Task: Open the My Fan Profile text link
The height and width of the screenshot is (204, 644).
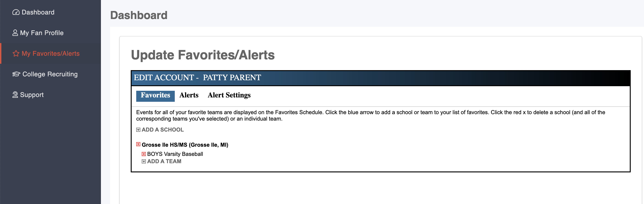Action: [x=42, y=33]
